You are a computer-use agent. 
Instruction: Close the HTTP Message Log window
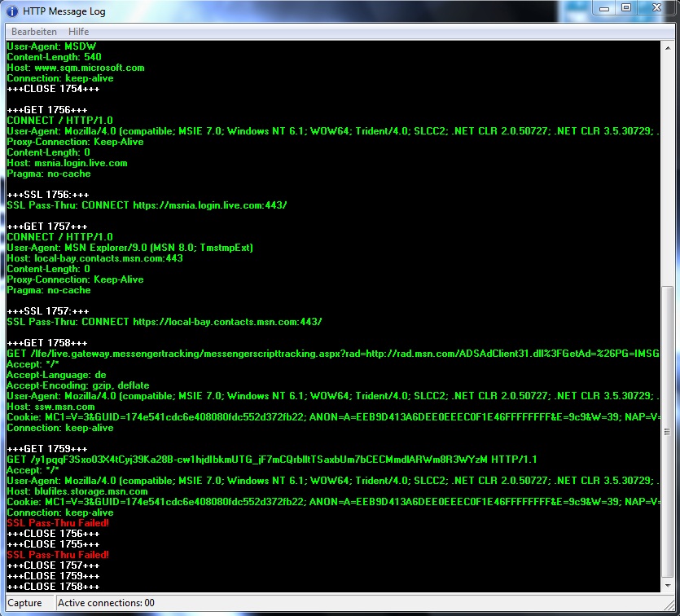point(656,8)
